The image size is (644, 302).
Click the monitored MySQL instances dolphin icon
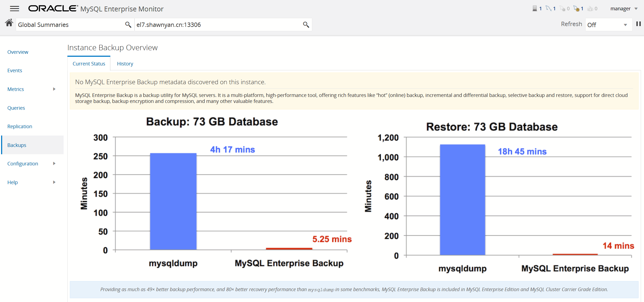[x=548, y=8]
